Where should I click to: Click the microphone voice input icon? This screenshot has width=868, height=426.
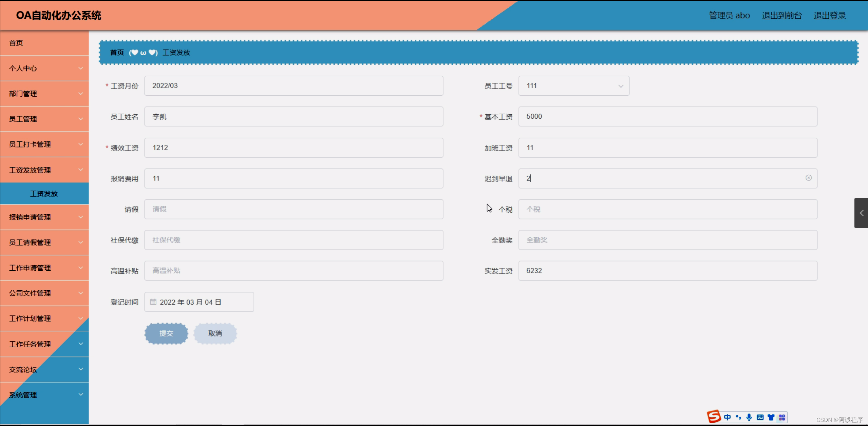pos(749,417)
